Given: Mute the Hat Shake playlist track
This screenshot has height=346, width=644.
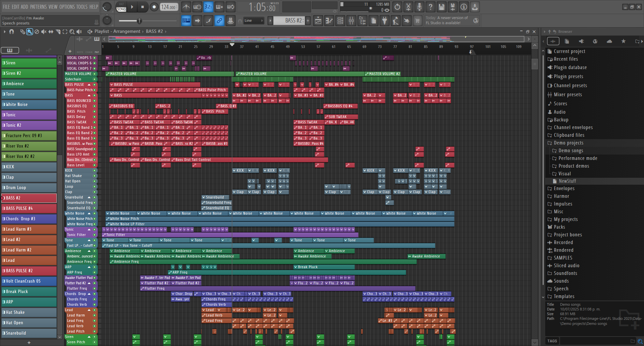Looking at the screenshot, I should point(95,176).
